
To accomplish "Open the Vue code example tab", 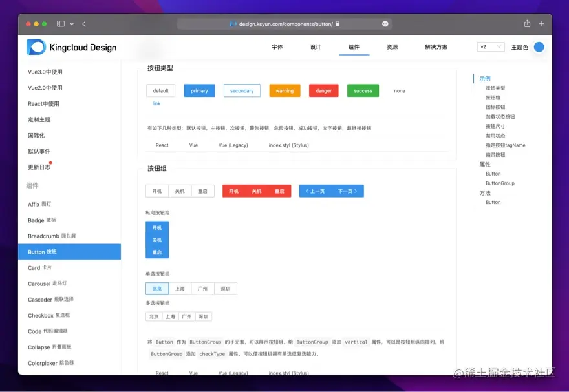I will [193, 145].
